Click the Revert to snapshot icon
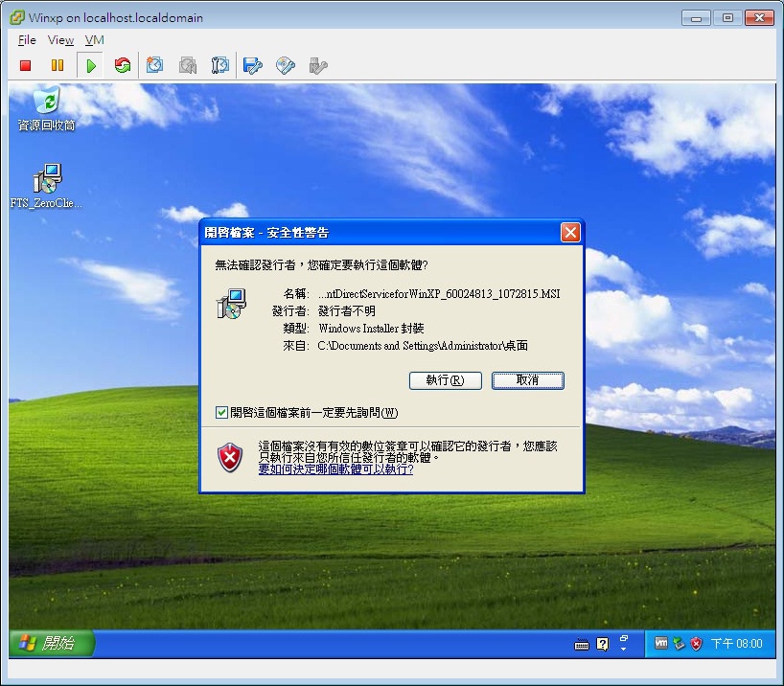The image size is (784, 686). pos(188,65)
